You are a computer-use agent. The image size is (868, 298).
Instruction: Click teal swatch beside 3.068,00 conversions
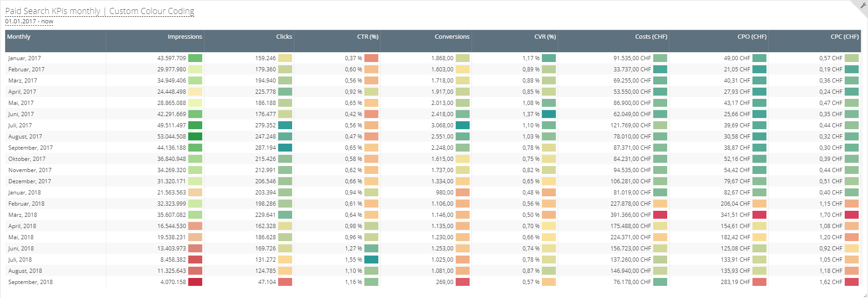click(463, 125)
